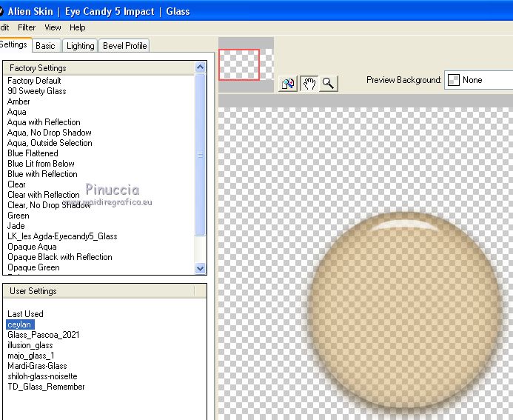The height and width of the screenshot is (420, 513).
Task: Choose the Amber preset
Action: click(19, 101)
